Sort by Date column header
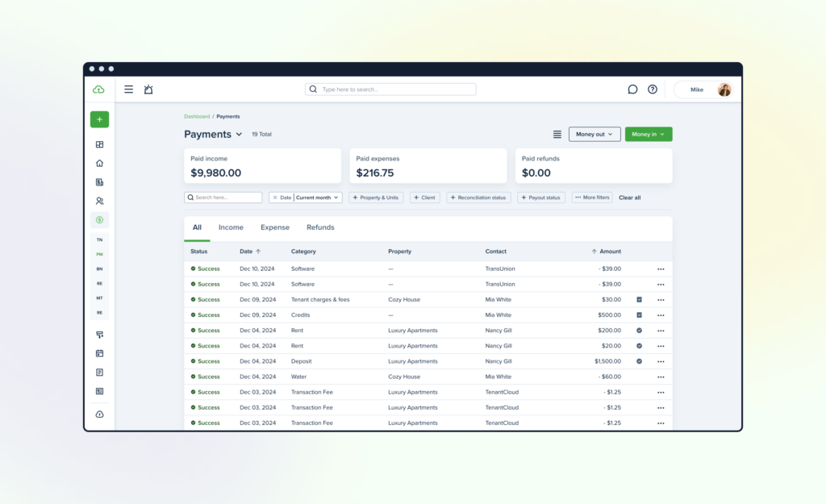Image resolution: width=826 pixels, height=504 pixels. coord(250,252)
